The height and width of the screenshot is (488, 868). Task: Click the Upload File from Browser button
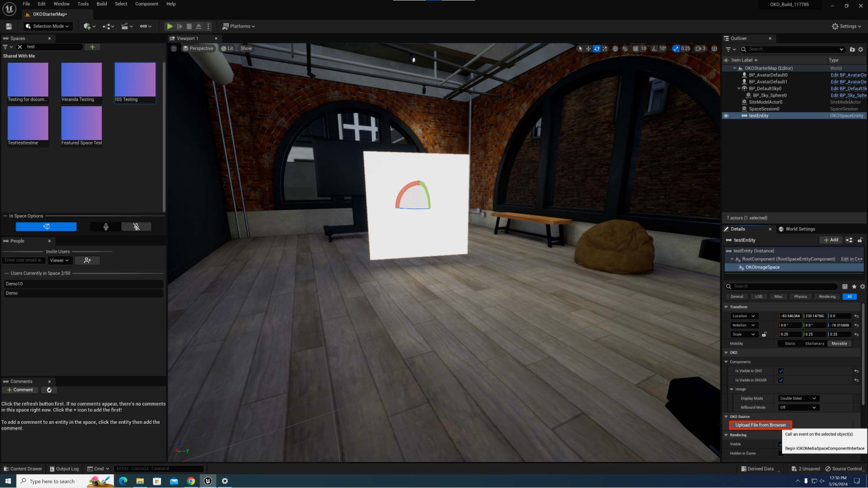click(760, 425)
